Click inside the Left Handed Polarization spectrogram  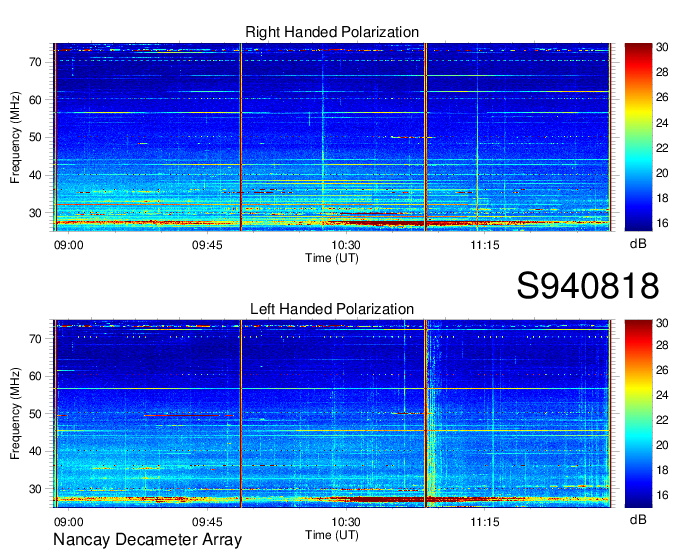[332, 413]
